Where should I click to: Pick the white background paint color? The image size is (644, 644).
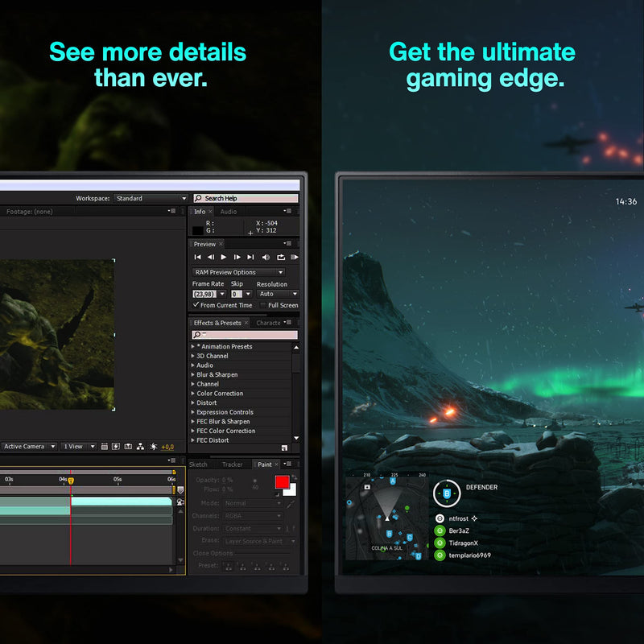(292, 491)
